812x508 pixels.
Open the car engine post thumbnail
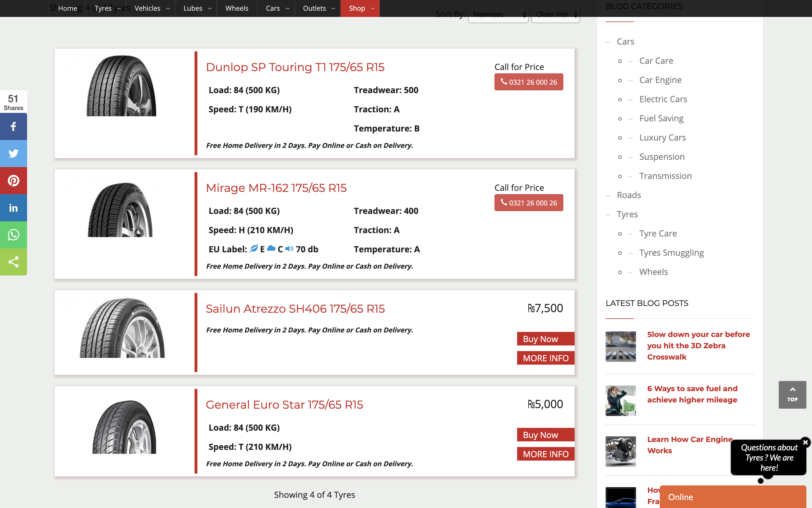[620, 451]
